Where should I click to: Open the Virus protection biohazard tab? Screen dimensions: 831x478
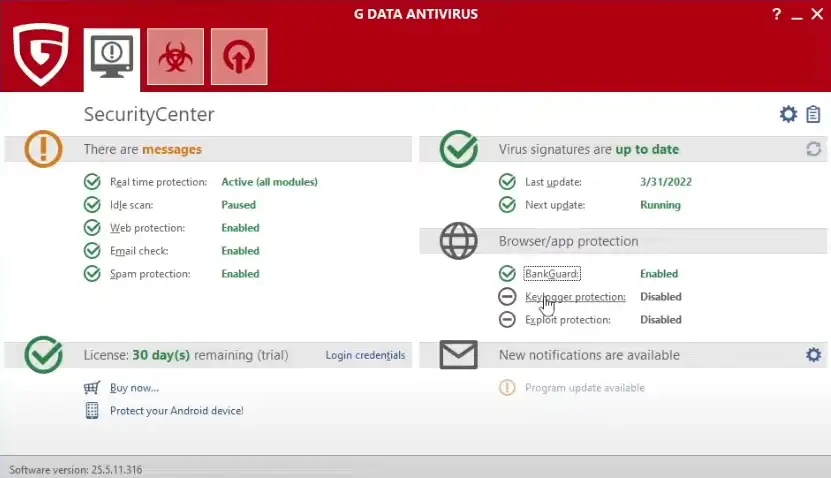[175, 56]
